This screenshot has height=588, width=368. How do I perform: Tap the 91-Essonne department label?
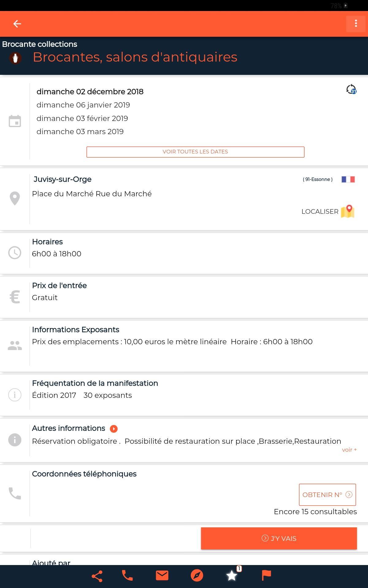click(318, 179)
